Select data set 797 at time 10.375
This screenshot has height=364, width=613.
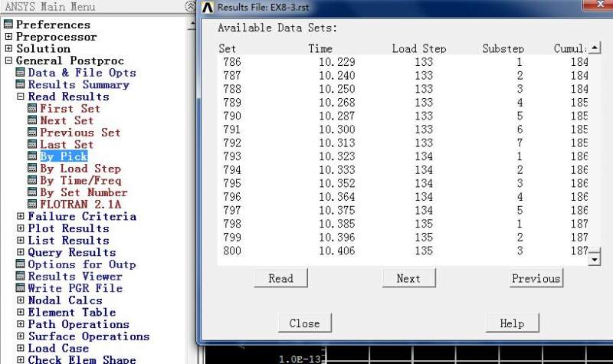point(403,210)
